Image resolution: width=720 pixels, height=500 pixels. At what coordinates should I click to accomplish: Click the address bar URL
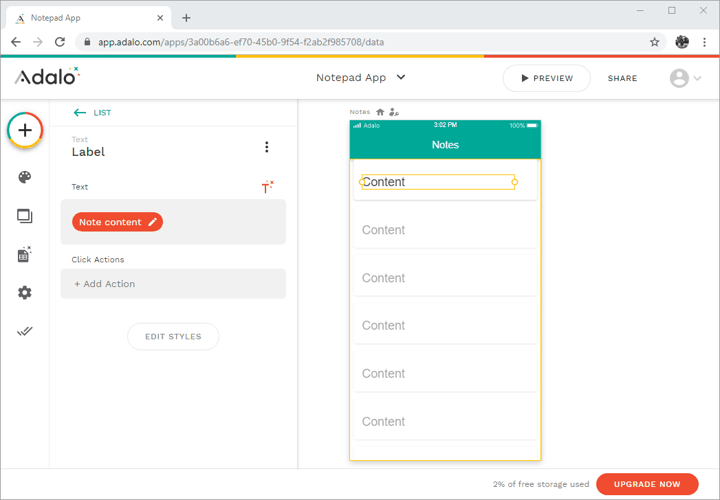(241, 42)
